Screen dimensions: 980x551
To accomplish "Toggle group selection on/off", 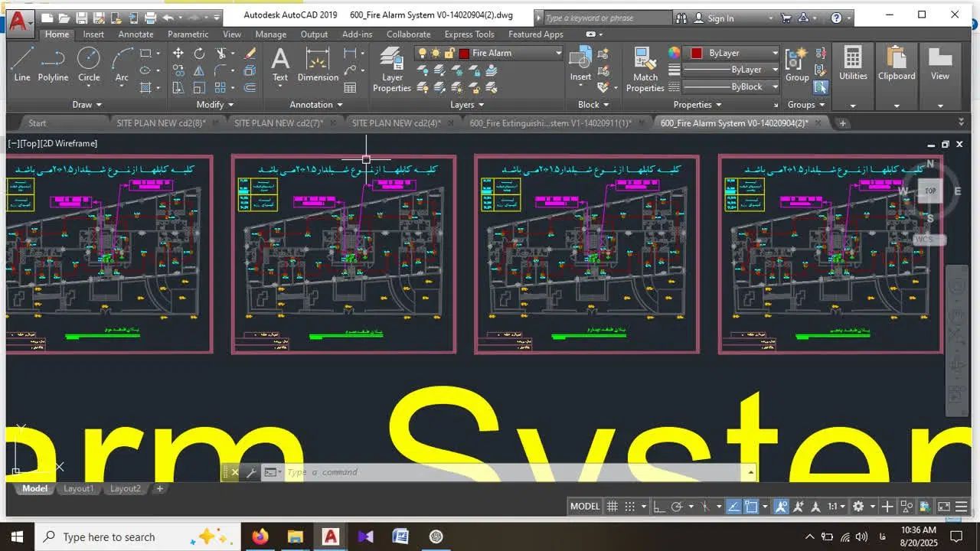I will [x=821, y=87].
